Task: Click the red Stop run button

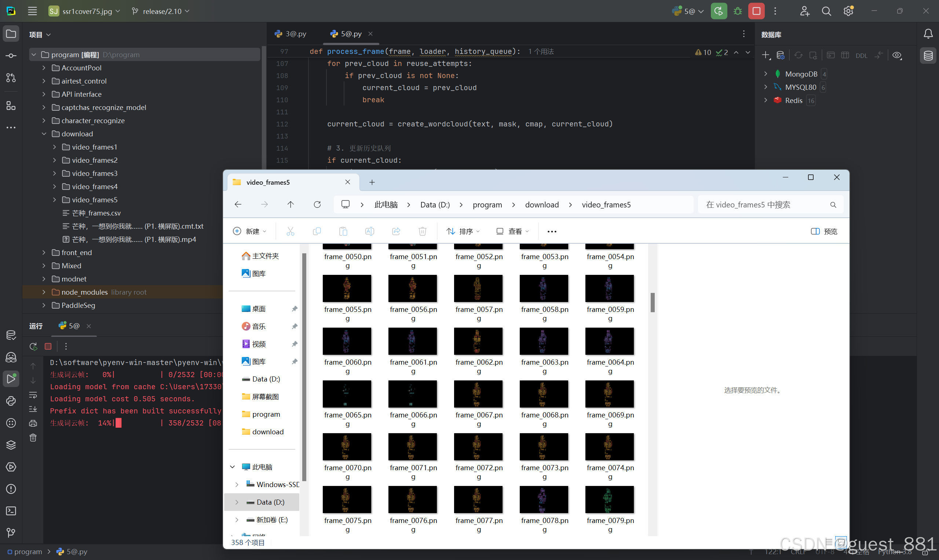Action: pyautogui.click(x=756, y=11)
